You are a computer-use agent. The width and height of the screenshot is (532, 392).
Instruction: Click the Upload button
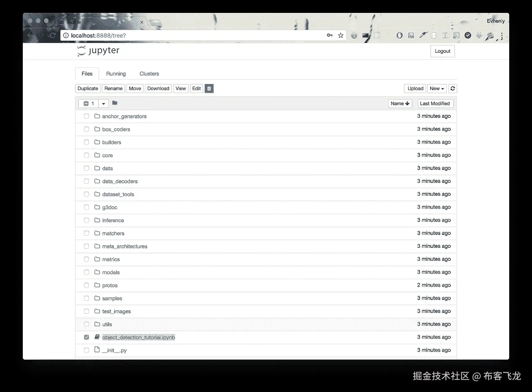pyautogui.click(x=415, y=89)
